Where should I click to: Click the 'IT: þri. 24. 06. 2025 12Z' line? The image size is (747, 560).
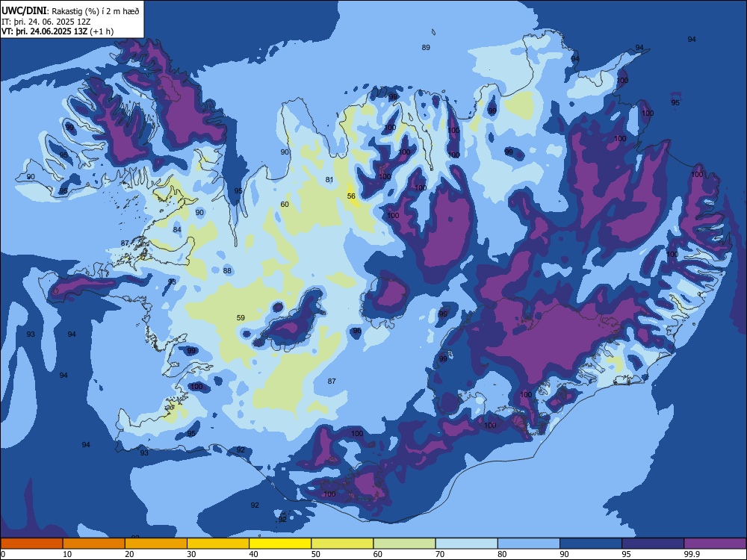click(x=46, y=22)
